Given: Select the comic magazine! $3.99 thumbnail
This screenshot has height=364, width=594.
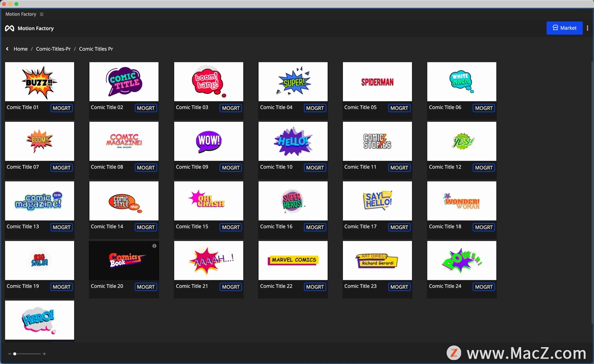Looking at the screenshot, I should click(x=40, y=201).
